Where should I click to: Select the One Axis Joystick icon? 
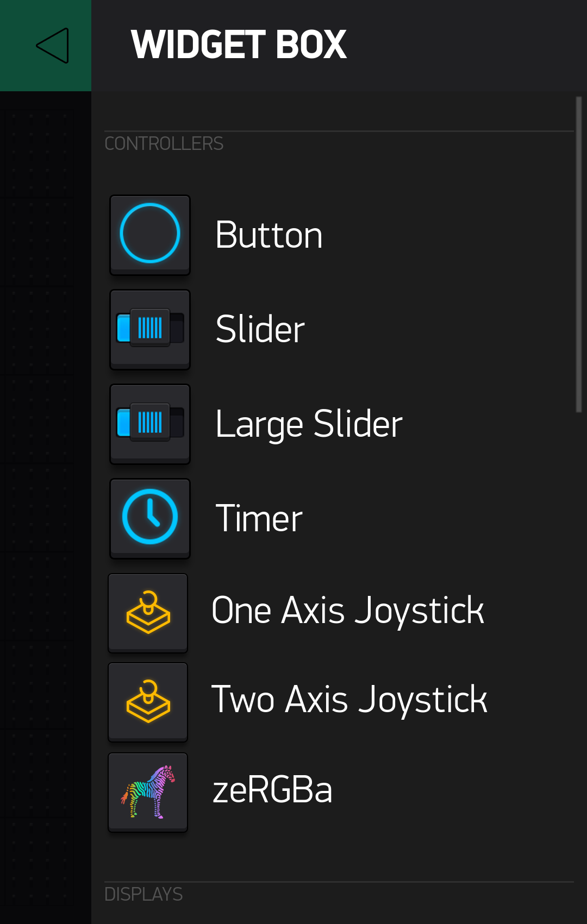pos(148,613)
